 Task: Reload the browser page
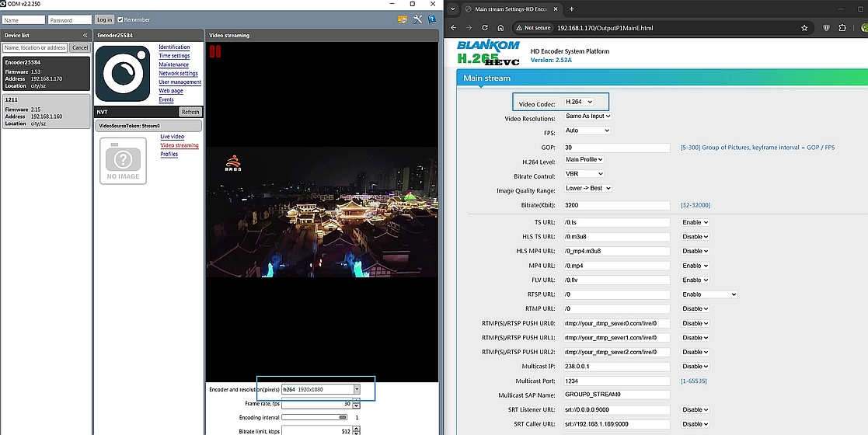coord(485,28)
